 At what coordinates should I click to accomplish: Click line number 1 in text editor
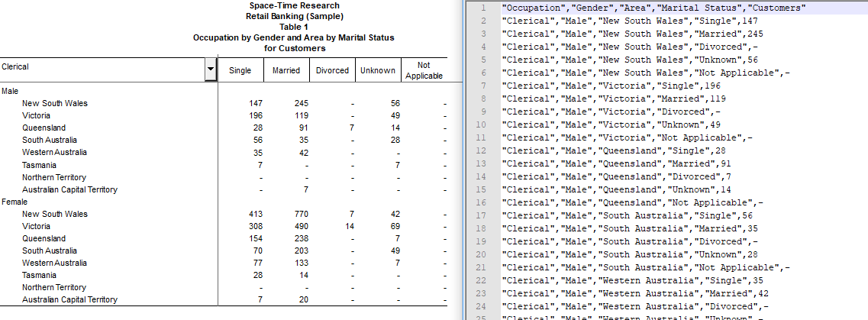point(483,8)
